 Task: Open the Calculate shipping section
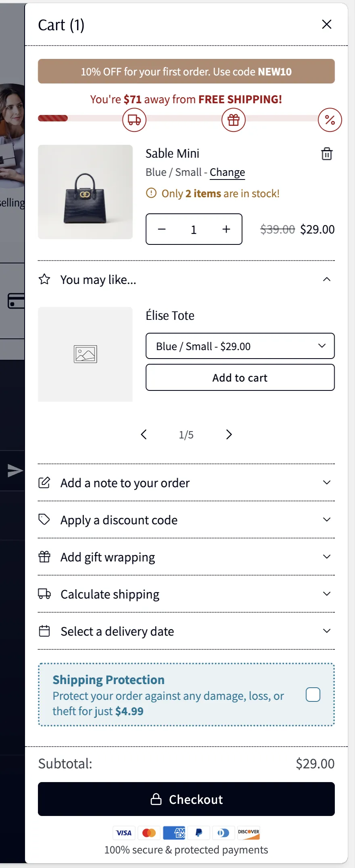186,594
